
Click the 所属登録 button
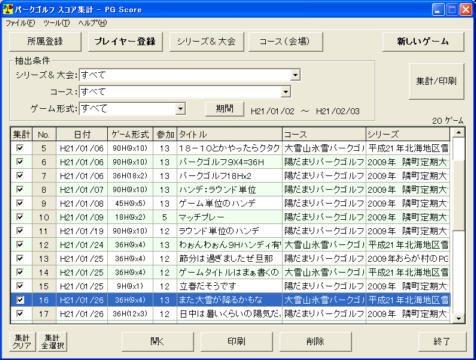click(45, 41)
